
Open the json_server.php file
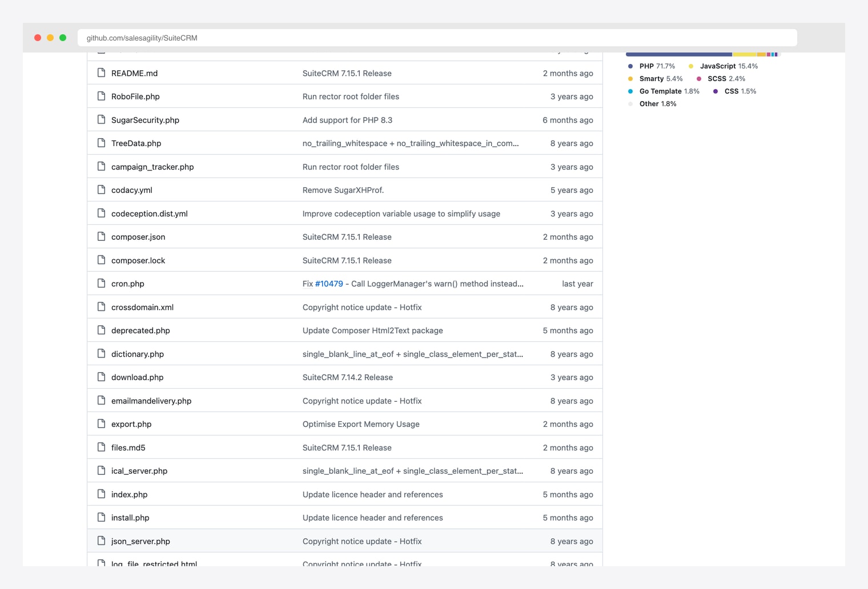click(x=140, y=541)
